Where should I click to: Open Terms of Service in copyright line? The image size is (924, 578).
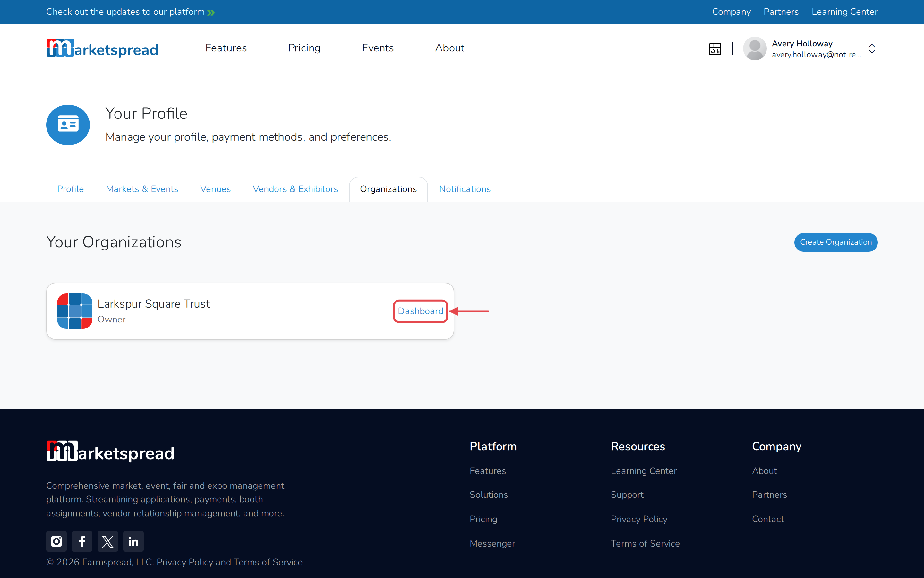pyautogui.click(x=268, y=562)
